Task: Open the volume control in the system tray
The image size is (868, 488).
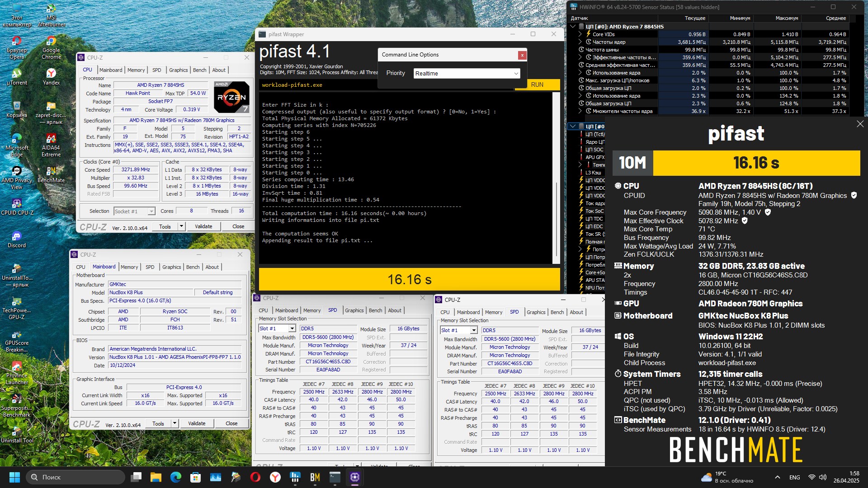Action: (823, 477)
